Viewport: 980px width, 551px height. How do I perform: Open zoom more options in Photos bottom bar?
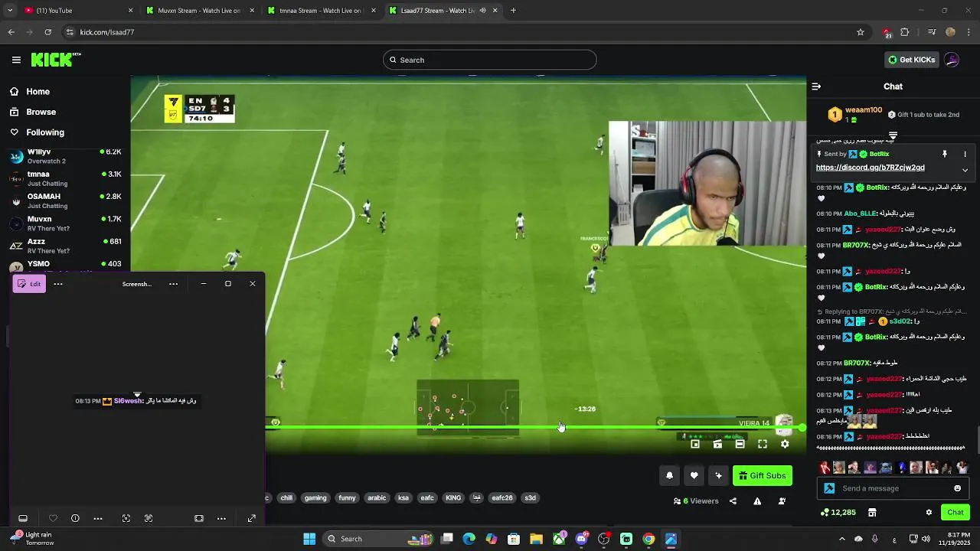click(221, 518)
